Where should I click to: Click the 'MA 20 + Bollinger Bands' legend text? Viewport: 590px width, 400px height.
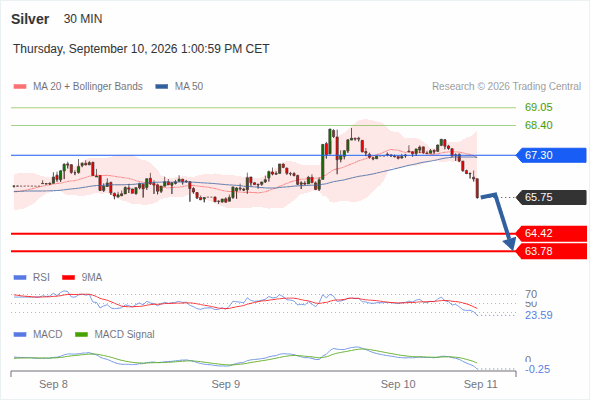88,87
